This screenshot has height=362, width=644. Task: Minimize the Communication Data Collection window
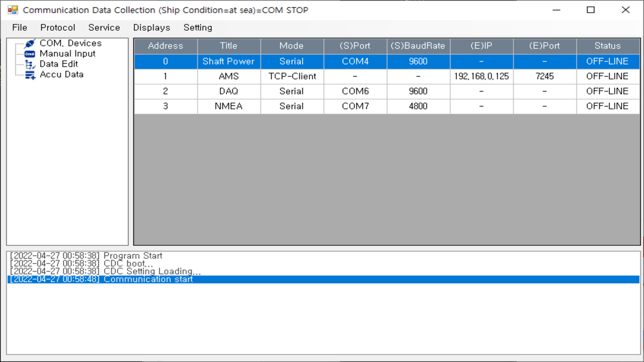(x=556, y=10)
